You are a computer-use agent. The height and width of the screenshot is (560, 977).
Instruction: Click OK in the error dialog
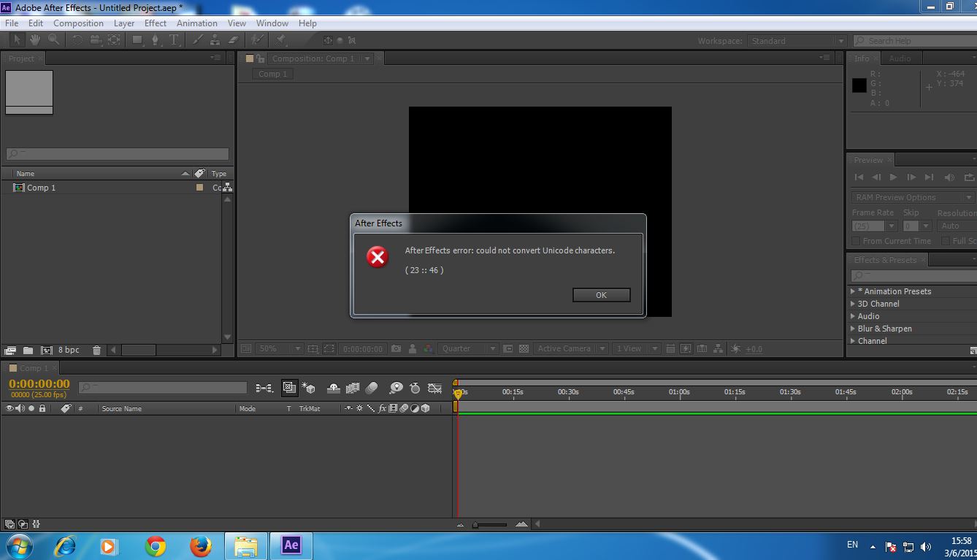(601, 295)
